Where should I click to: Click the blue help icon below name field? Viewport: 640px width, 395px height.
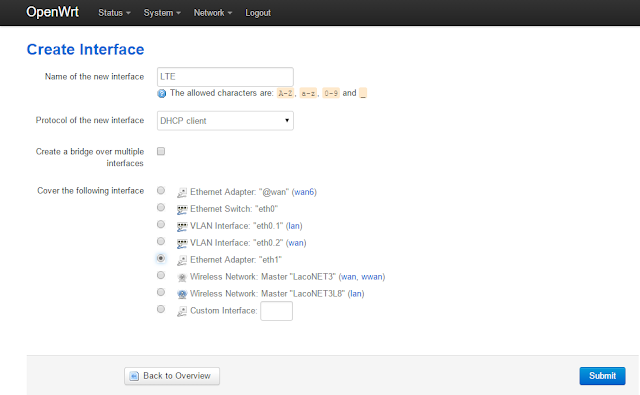pos(162,93)
